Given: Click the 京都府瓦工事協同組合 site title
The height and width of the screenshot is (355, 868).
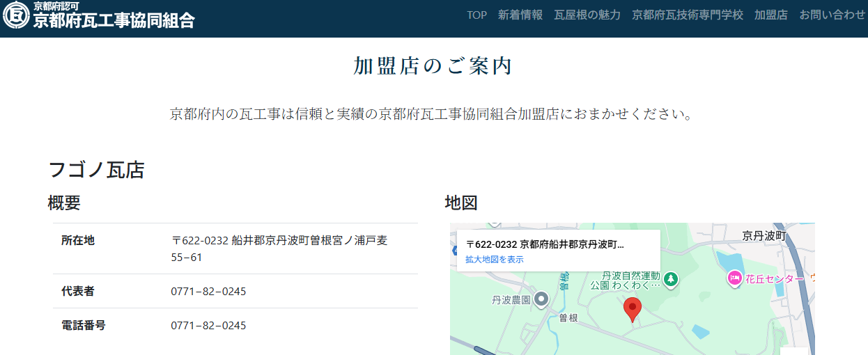Looking at the screenshot, I should tap(114, 20).
